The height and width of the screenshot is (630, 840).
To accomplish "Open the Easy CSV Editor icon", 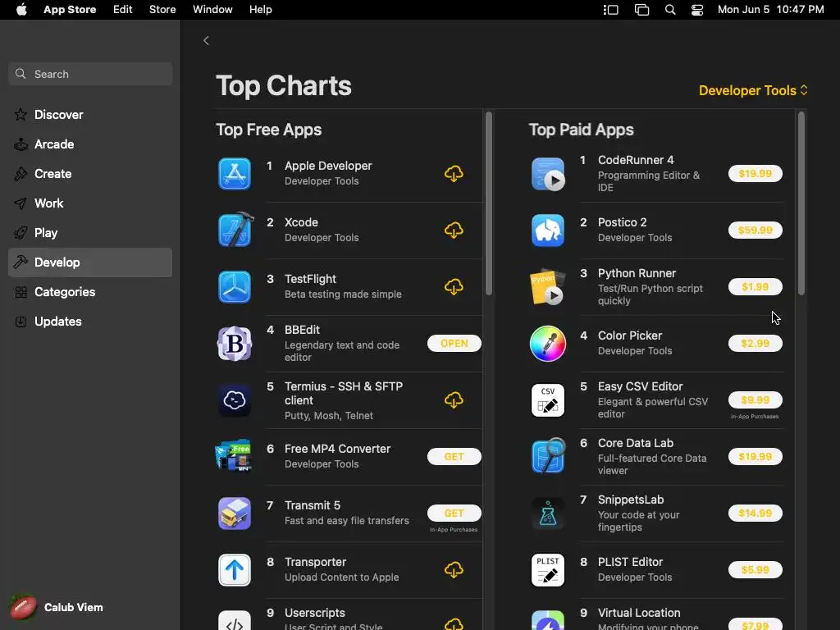I will point(547,400).
